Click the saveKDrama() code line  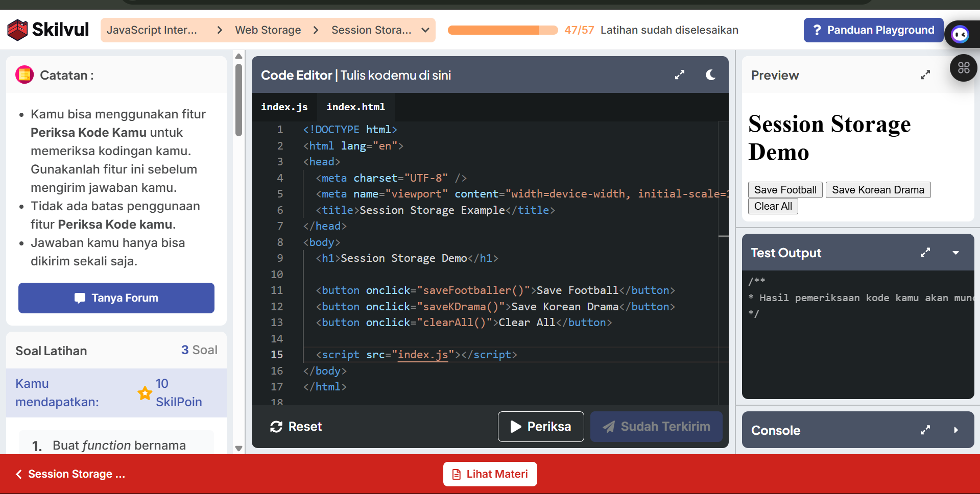tap(495, 307)
